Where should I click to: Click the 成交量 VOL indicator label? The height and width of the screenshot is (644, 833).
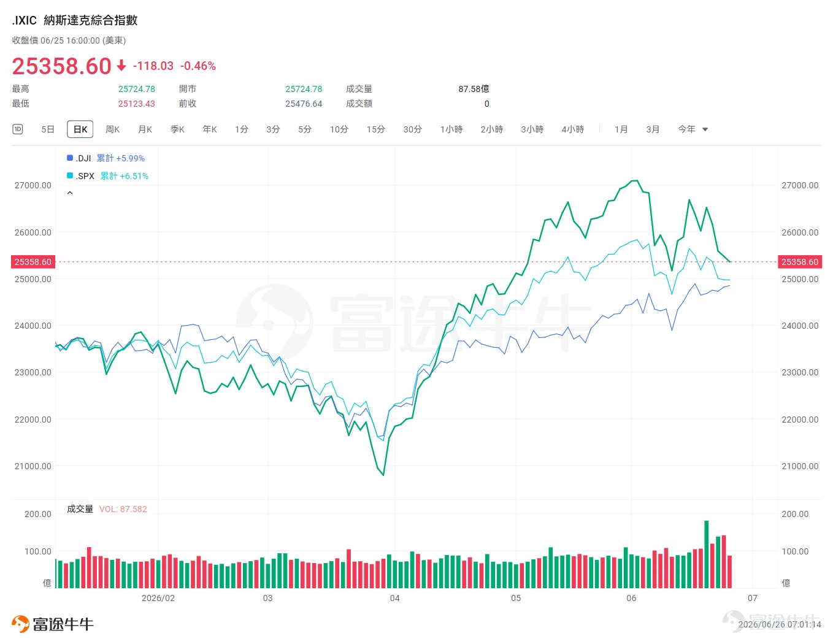click(x=107, y=509)
